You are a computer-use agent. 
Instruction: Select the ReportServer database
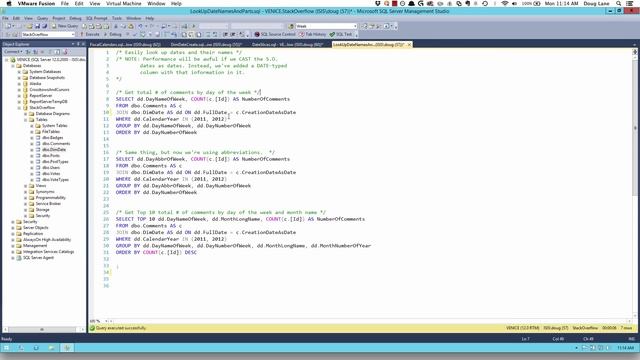(40, 96)
